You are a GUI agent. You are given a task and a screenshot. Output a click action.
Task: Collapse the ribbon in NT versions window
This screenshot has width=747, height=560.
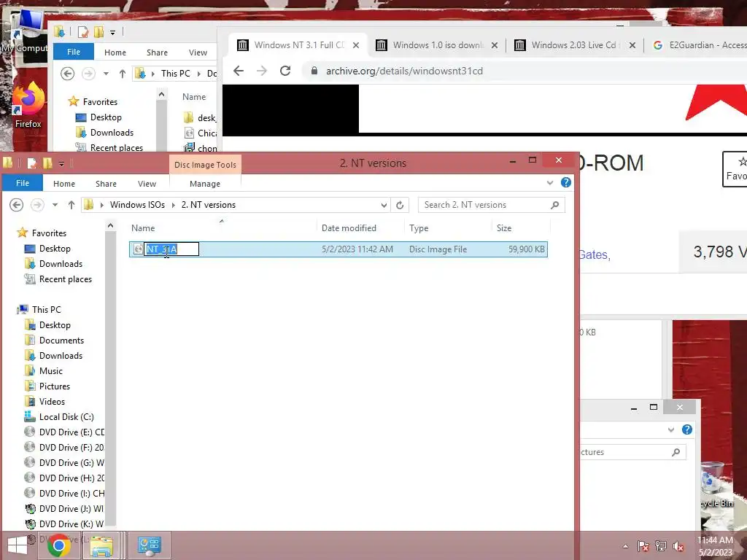click(550, 183)
